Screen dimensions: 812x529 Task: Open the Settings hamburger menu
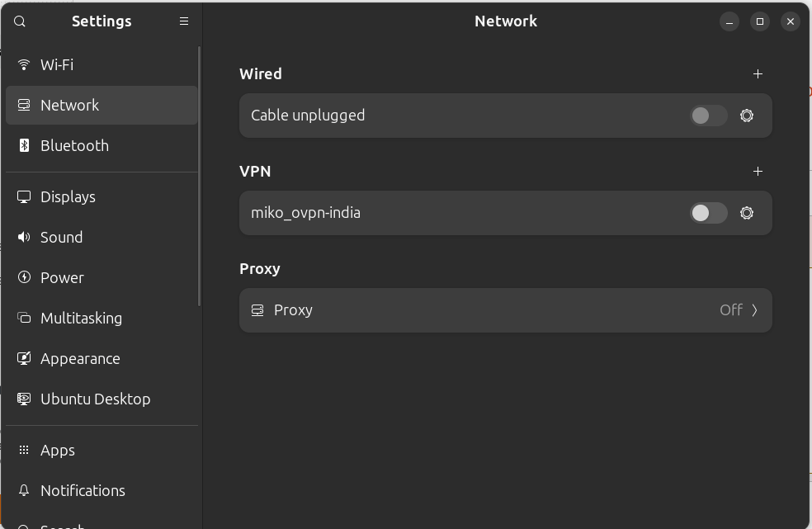pyautogui.click(x=184, y=21)
